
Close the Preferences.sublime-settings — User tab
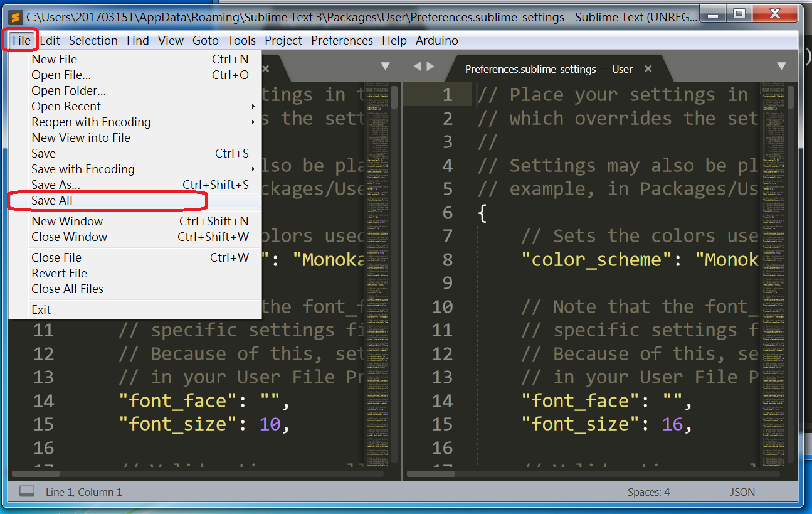[648, 69]
